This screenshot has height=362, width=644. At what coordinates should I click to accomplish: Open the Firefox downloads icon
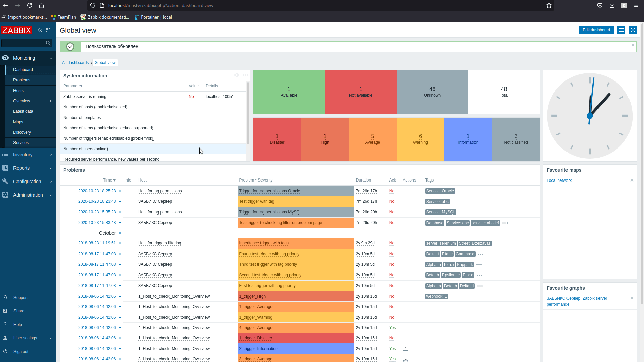(612, 5)
